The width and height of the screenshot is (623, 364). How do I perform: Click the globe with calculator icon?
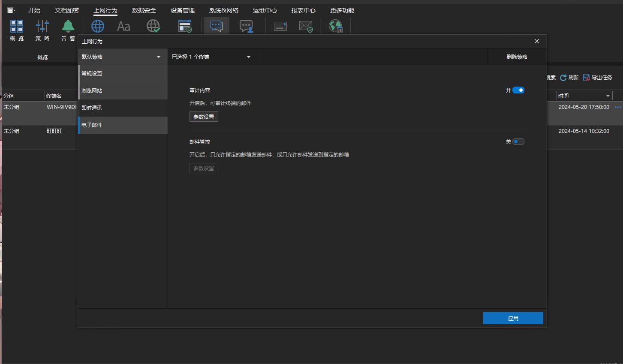(336, 26)
